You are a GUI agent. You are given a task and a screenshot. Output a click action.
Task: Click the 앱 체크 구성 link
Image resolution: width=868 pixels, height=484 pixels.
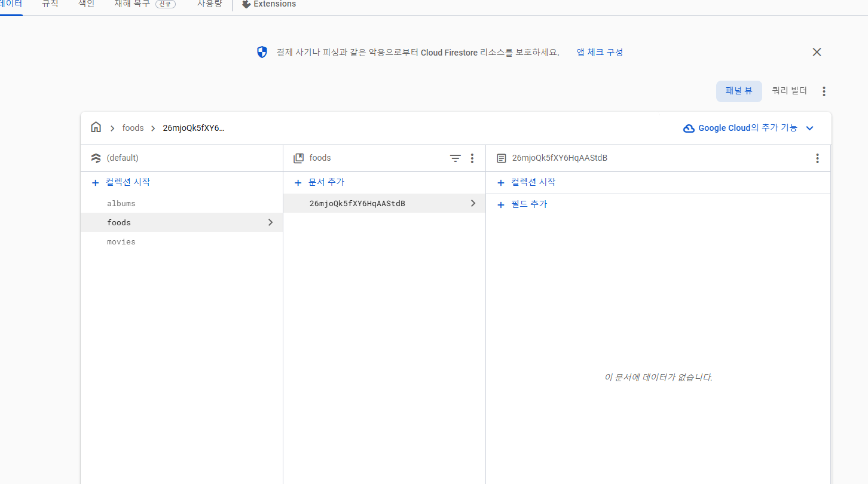coord(600,53)
